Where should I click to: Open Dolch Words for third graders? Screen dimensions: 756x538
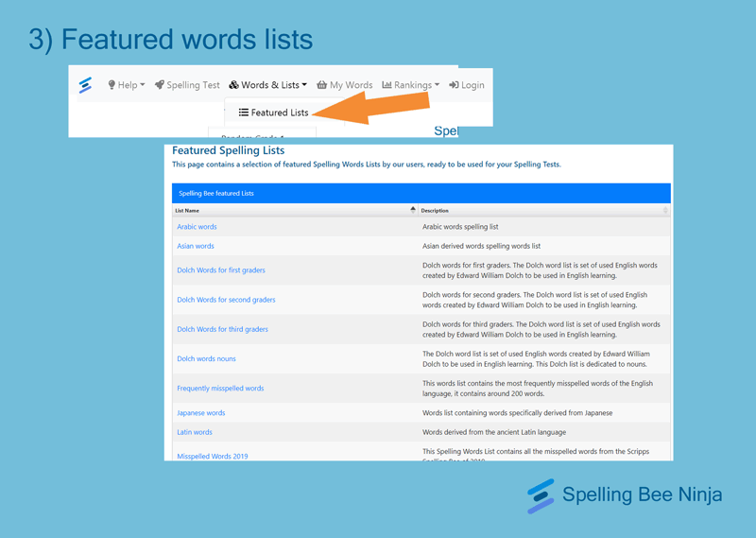click(x=222, y=329)
